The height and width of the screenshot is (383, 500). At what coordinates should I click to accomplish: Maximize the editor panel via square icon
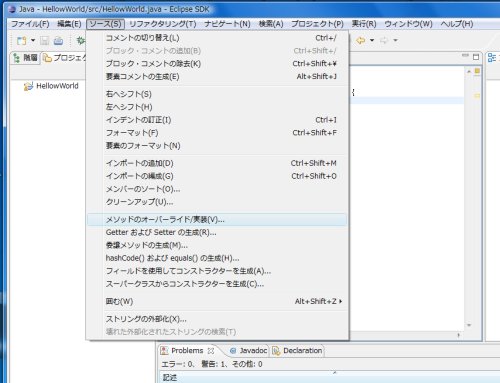click(476, 57)
